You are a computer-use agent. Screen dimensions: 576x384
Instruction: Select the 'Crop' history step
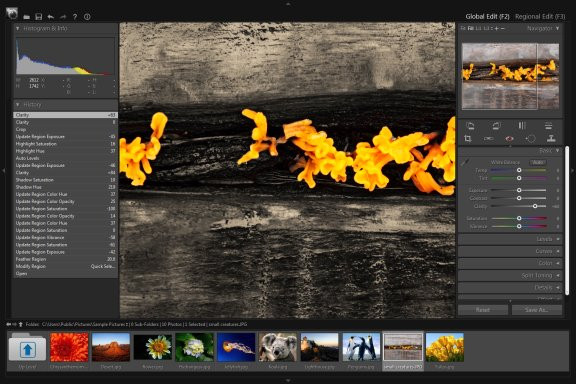point(65,129)
